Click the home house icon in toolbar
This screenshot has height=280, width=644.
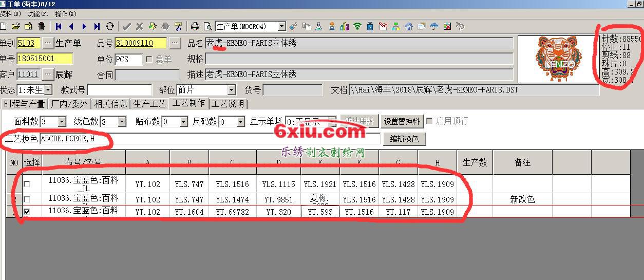coord(409,26)
